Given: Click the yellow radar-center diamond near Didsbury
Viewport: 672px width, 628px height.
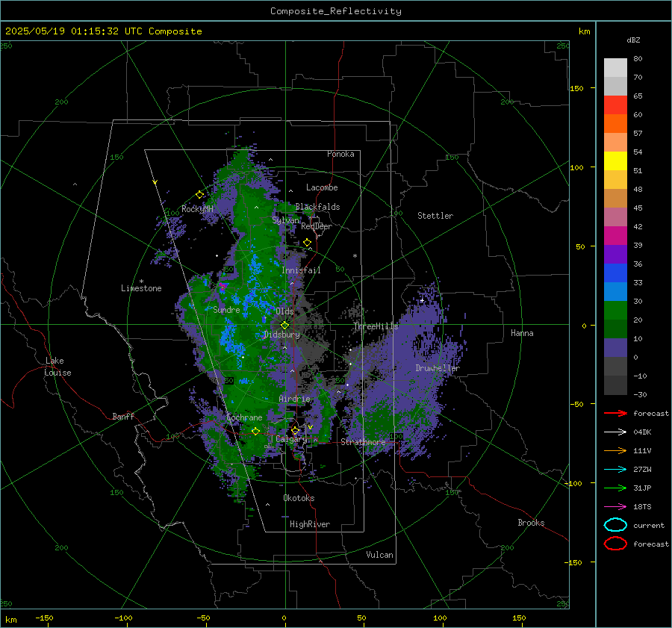Looking at the screenshot, I should pyautogui.click(x=284, y=326).
